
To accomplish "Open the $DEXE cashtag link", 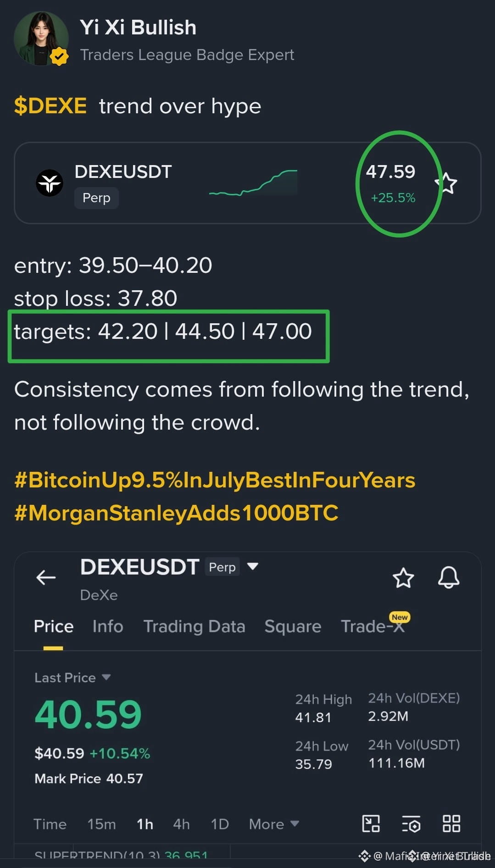I will click(50, 106).
